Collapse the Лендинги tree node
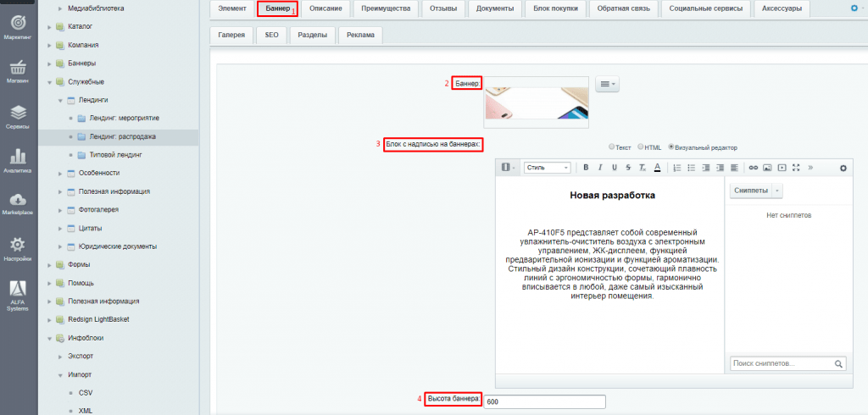868x415 pixels. click(60, 101)
